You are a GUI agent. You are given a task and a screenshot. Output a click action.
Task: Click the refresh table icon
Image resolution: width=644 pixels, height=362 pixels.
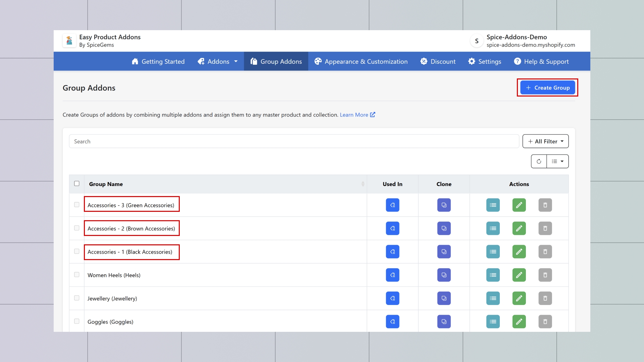tap(539, 162)
